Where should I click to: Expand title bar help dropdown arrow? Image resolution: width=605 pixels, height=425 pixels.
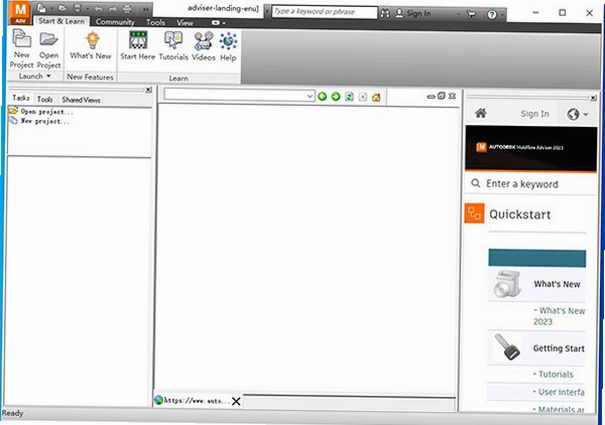point(502,15)
